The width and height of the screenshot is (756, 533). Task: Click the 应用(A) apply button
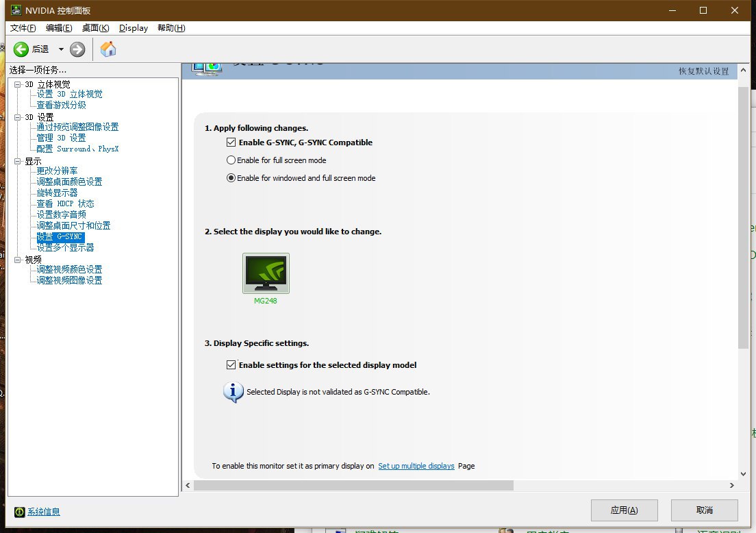click(x=625, y=510)
